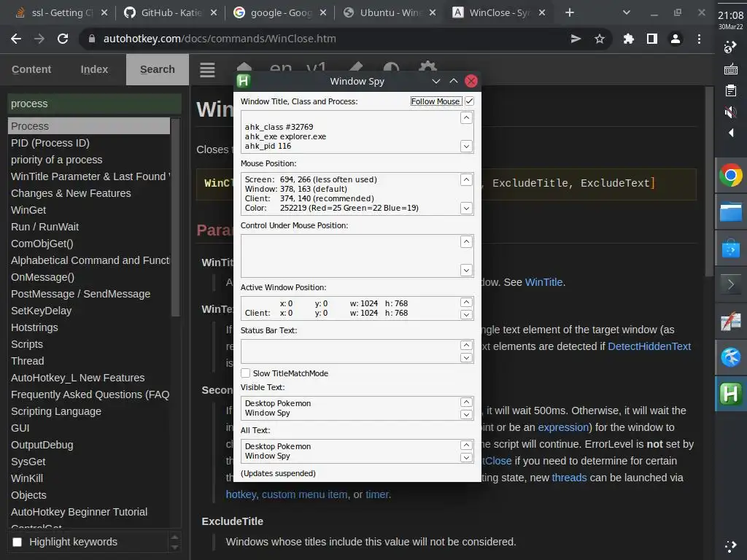Open the clipboard tray icon

730,90
